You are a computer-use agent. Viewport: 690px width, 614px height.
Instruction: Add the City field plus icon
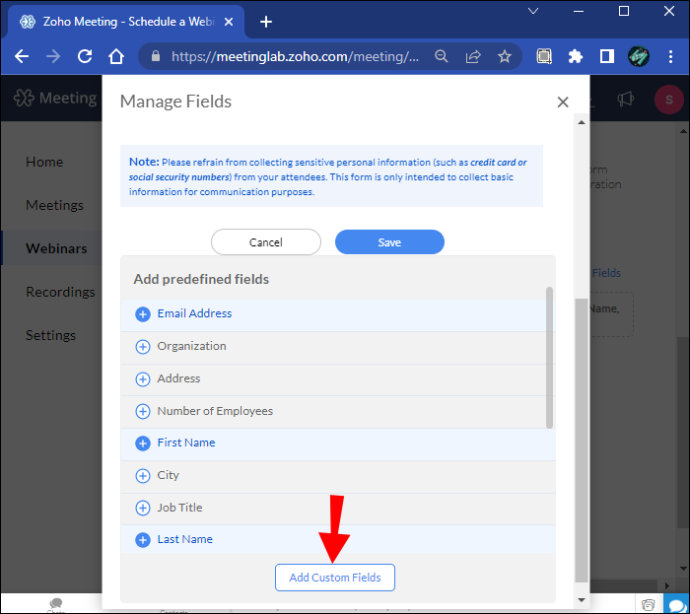click(x=143, y=476)
